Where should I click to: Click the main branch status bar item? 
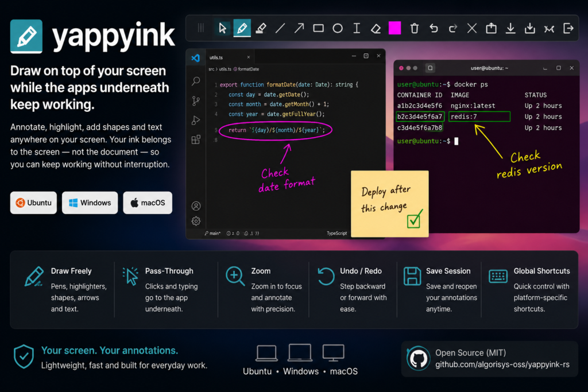213,233
